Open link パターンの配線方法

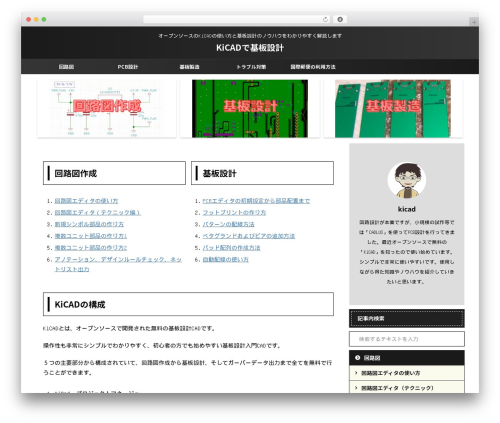tap(228, 224)
